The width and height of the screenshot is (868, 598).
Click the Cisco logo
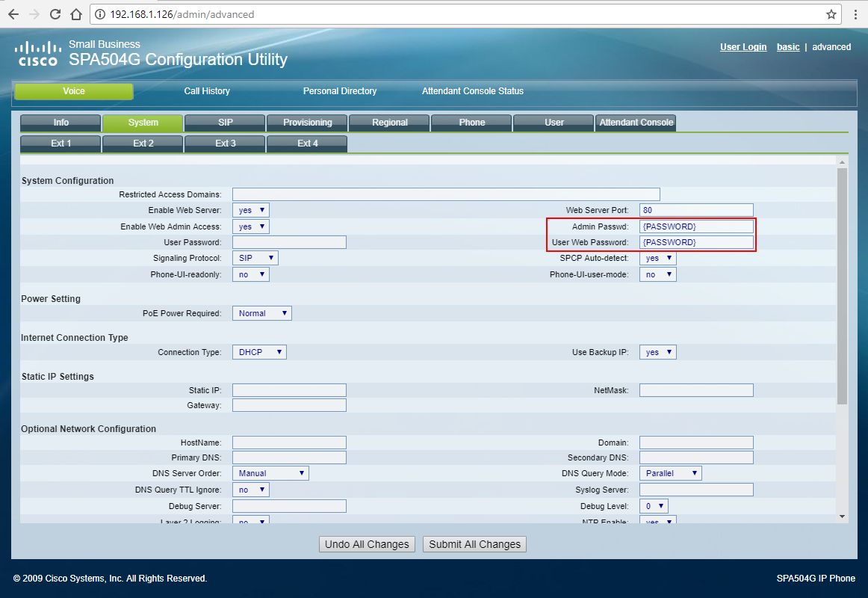point(37,54)
